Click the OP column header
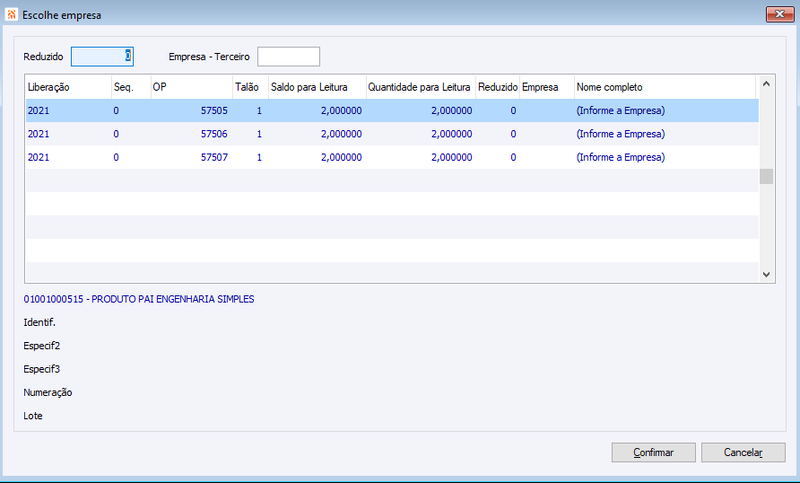Screen dimensions: 800x483 point(192,87)
